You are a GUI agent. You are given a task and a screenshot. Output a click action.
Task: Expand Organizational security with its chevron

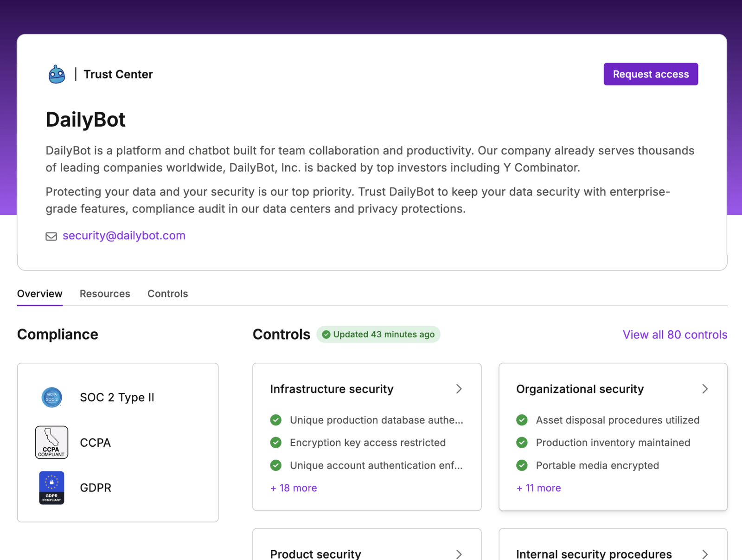(x=705, y=389)
